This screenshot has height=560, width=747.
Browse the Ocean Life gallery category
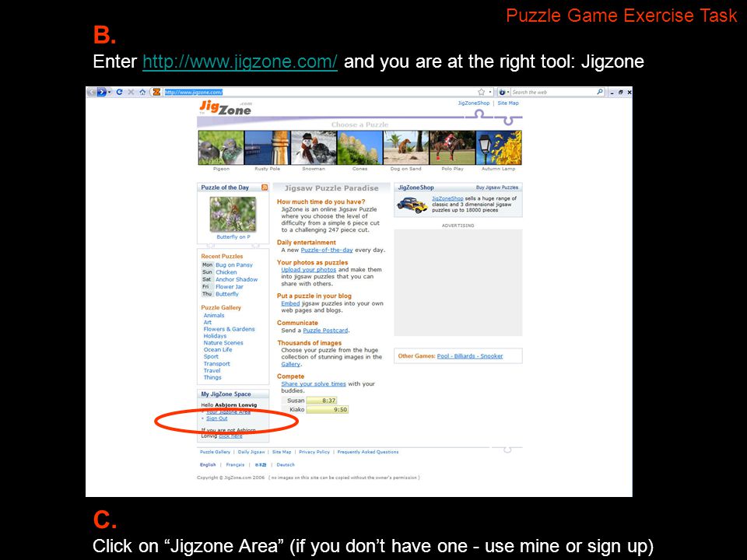218,349
